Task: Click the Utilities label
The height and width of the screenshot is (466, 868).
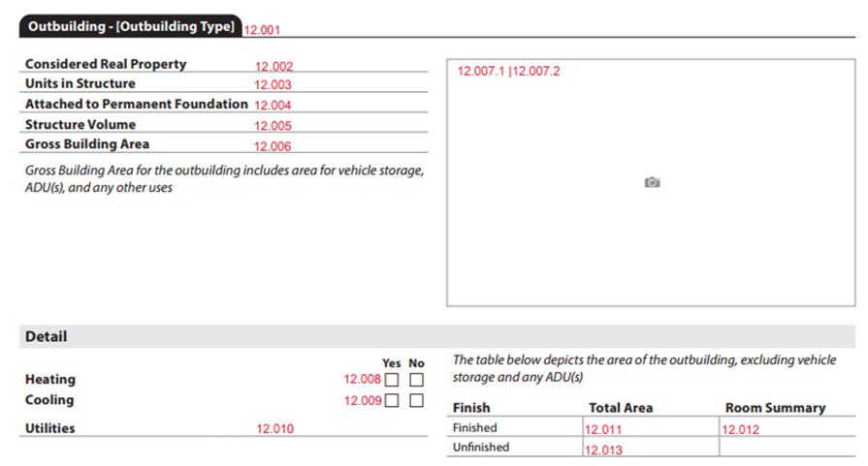Action: click(49, 428)
